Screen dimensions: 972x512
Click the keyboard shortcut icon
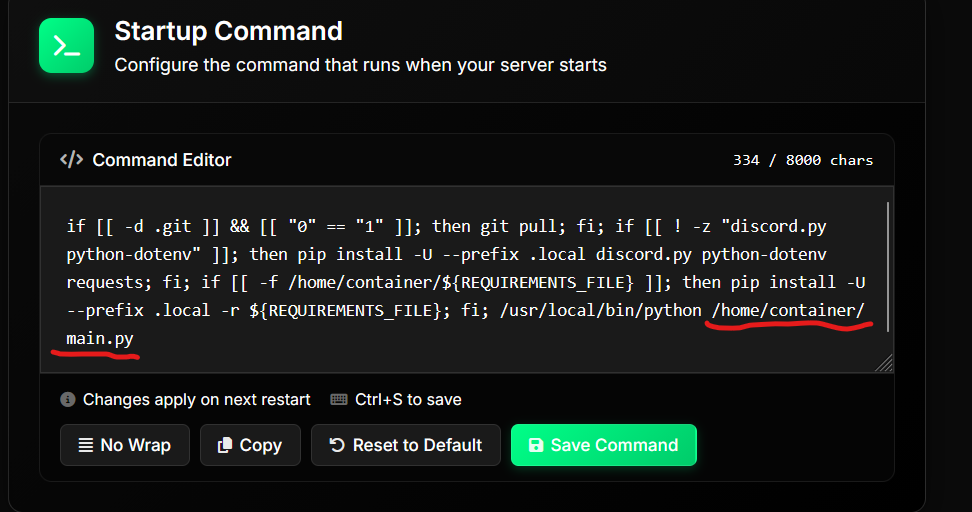click(339, 399)
